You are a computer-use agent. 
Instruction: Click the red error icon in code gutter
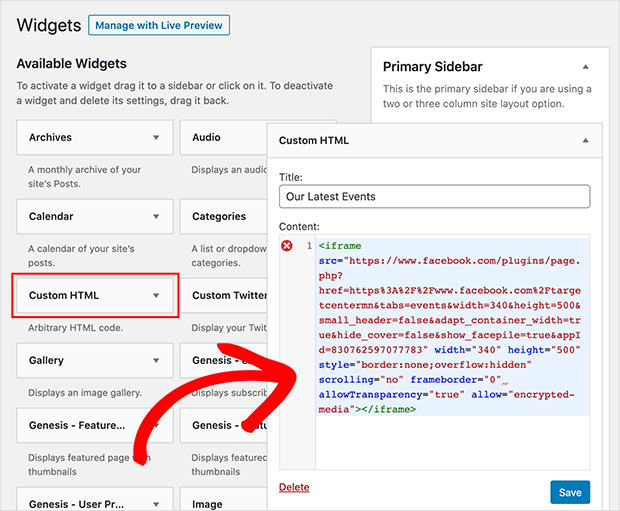point(287,246)
